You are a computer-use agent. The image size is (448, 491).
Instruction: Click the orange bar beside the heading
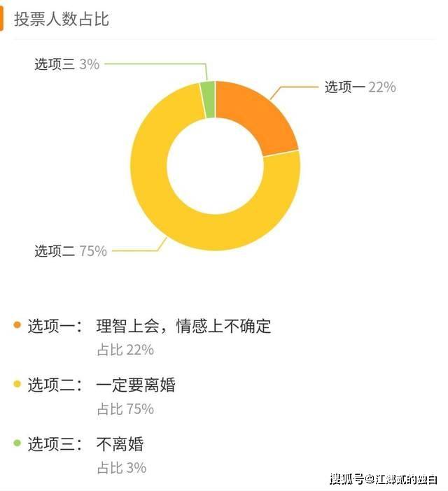pos(1,19)
